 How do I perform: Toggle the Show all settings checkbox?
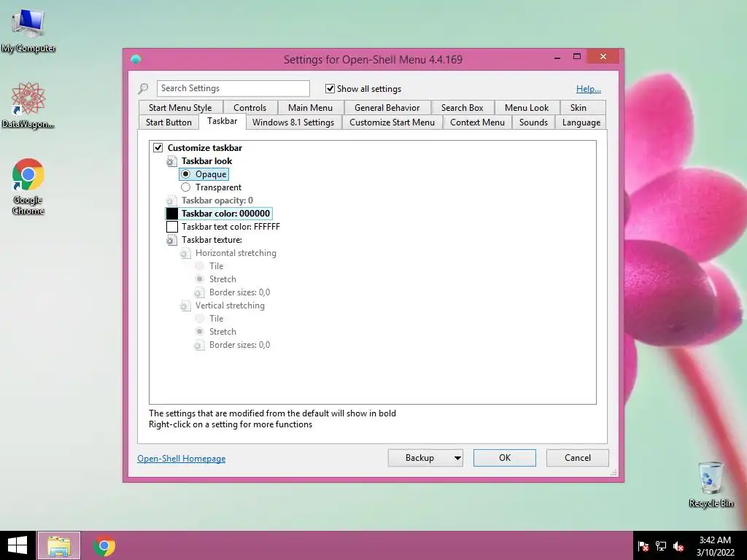(330, 88)
